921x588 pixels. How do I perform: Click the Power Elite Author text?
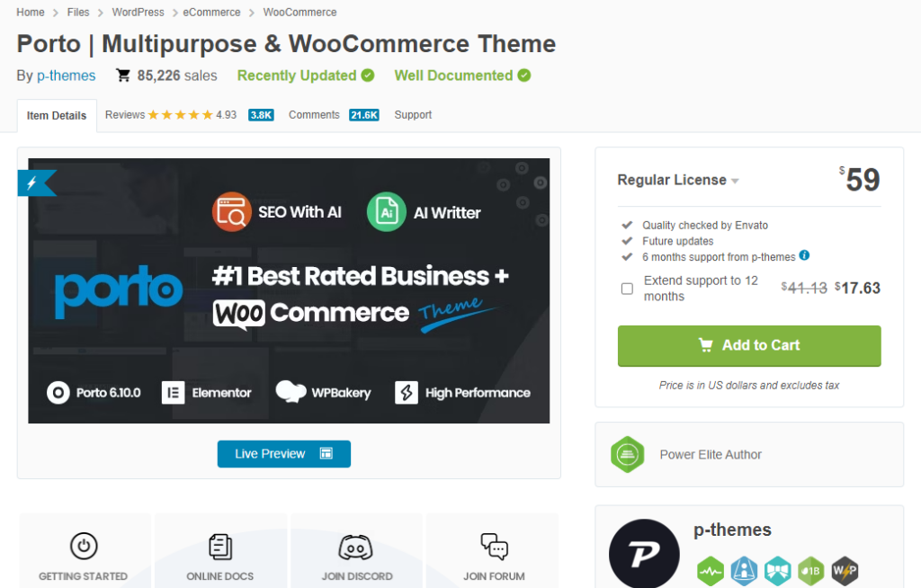711,455
